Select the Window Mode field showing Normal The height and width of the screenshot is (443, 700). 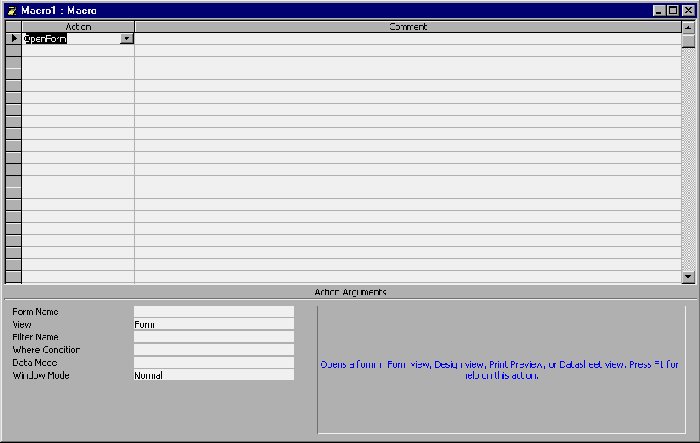213,376
